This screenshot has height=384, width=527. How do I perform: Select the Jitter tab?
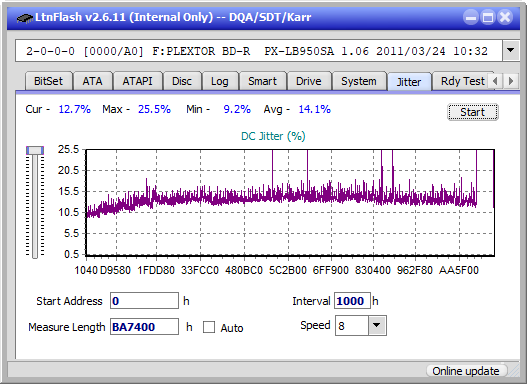point(409,82)
